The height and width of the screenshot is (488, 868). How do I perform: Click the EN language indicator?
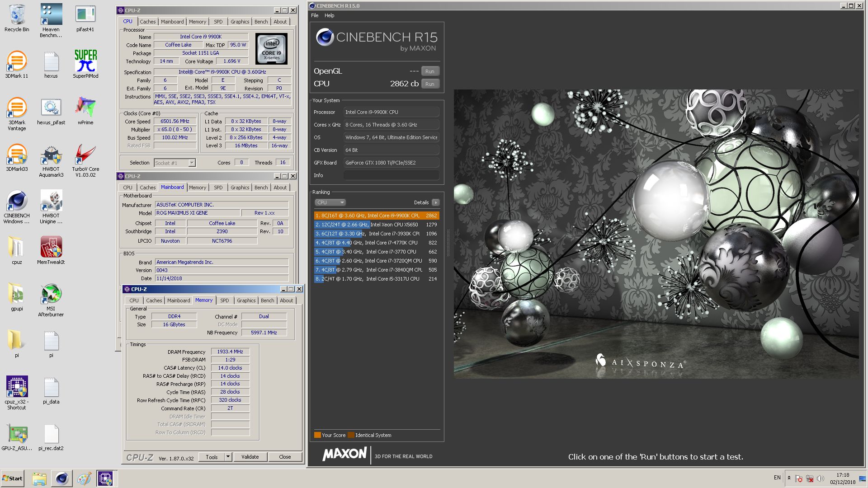click(x=777, y=478)
